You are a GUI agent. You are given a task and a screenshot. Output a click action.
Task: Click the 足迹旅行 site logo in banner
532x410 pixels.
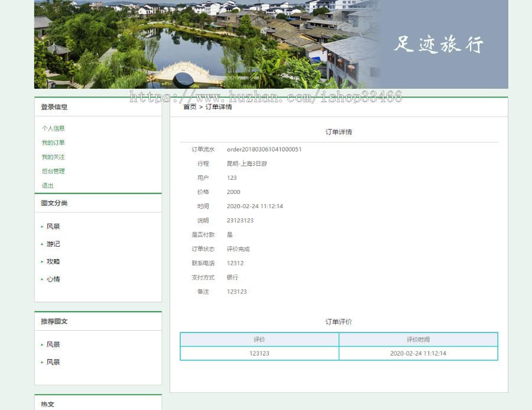440,44
